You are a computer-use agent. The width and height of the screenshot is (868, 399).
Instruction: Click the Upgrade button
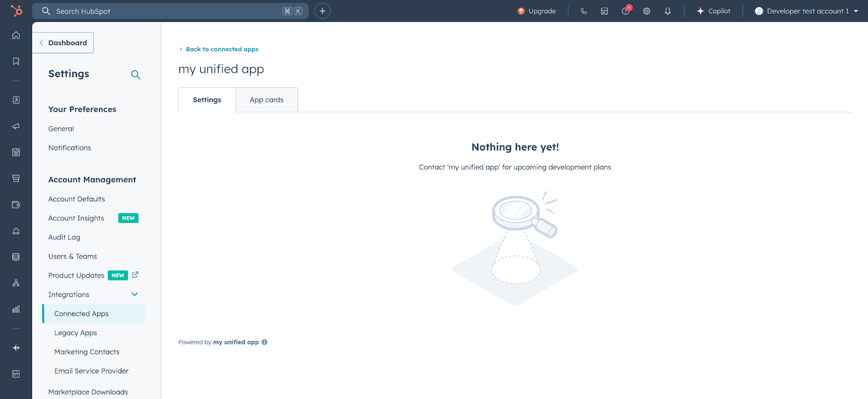[537, 11]
